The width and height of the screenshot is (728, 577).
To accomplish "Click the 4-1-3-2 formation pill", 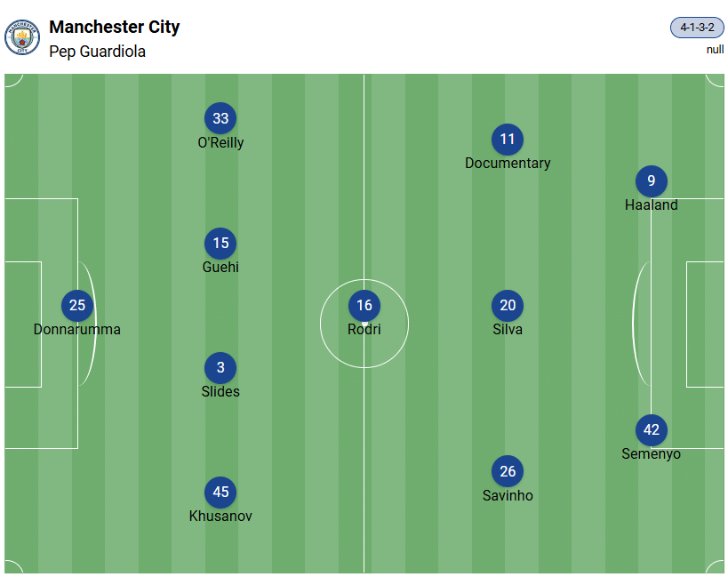I will (x=697, y=28).
